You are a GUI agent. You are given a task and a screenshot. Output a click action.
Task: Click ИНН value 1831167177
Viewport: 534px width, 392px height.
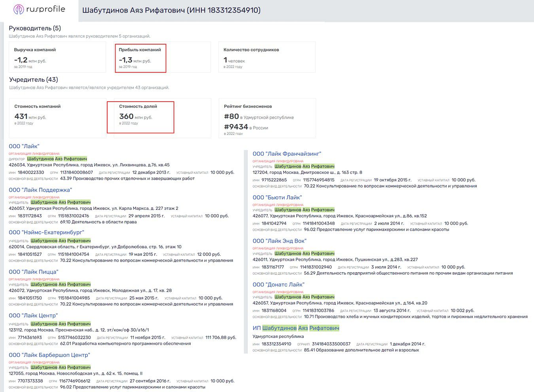pyautogui.click(x=273, y=267)
